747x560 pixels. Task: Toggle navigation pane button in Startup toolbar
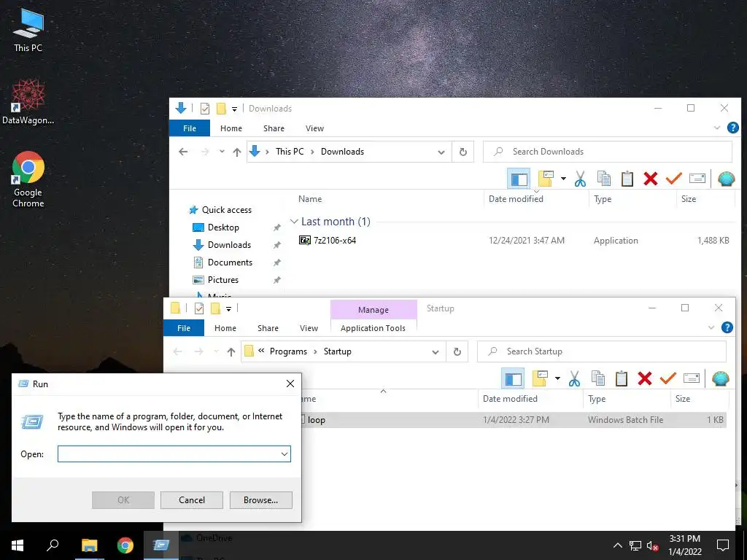click(513, 379)
